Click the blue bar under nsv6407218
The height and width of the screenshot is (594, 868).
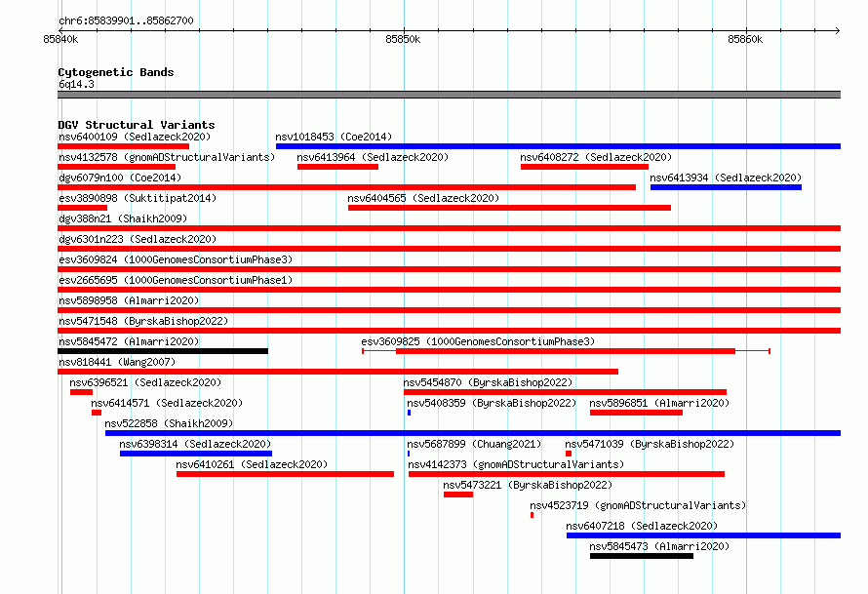[x=703, y=535]
